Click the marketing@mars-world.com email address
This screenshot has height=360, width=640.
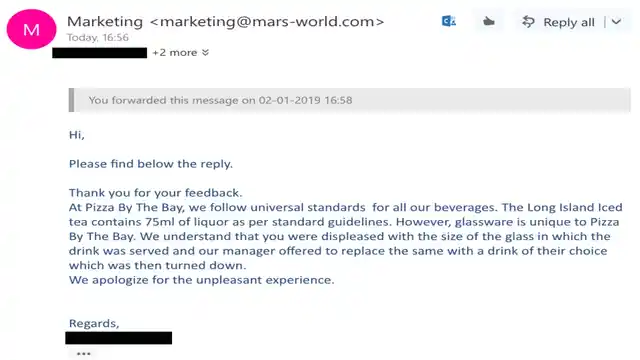click(x=267, y=21)
